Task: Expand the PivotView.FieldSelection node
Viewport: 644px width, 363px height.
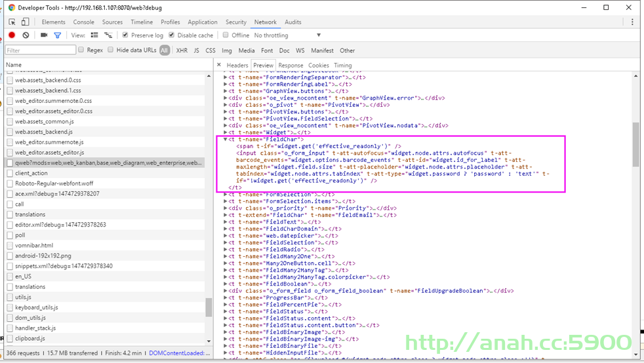Action: 225,119
